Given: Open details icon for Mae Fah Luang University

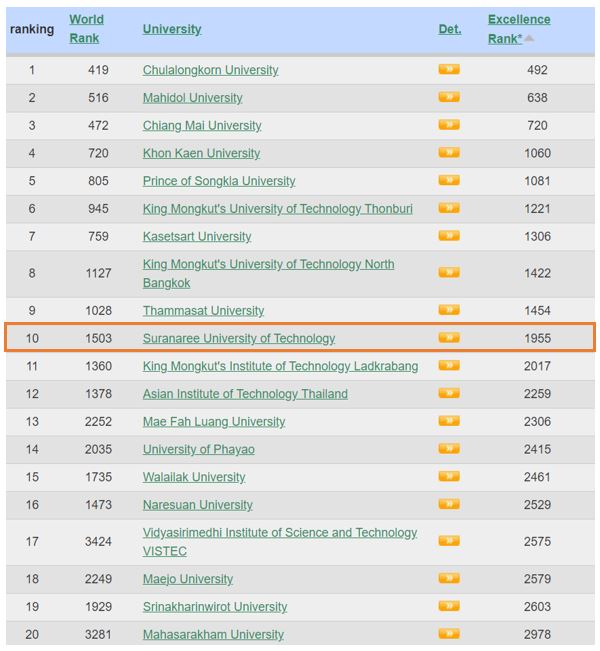Looking at the screenshot, I should (449, 421).
